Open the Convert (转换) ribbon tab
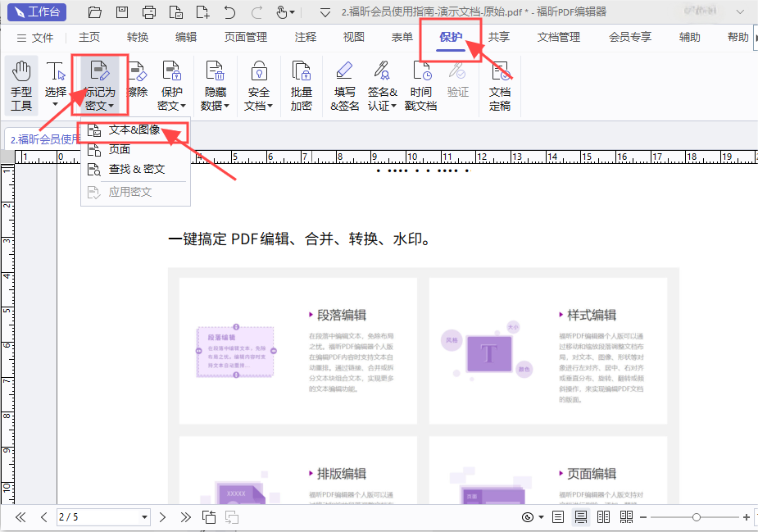The width and height of the screenshot is (758, 532). (138, 37)
